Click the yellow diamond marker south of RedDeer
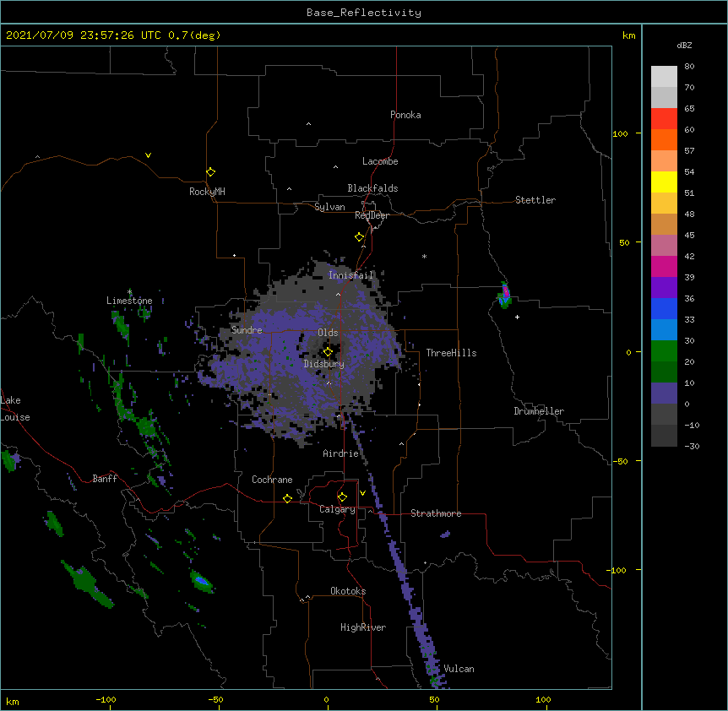Viewport: 728px width, 711px height. [x=360, y=236]
